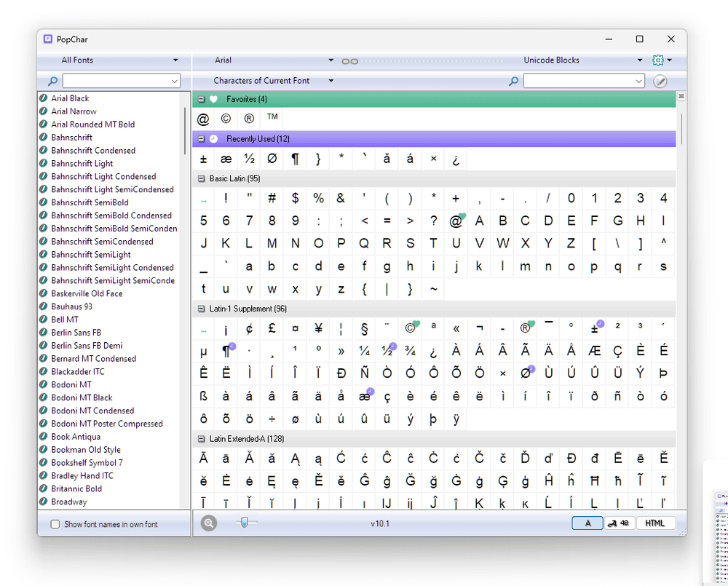728x586 pixels.
Task: Collapse the Latin-1 Supplement block
Action: coord(202,309)
